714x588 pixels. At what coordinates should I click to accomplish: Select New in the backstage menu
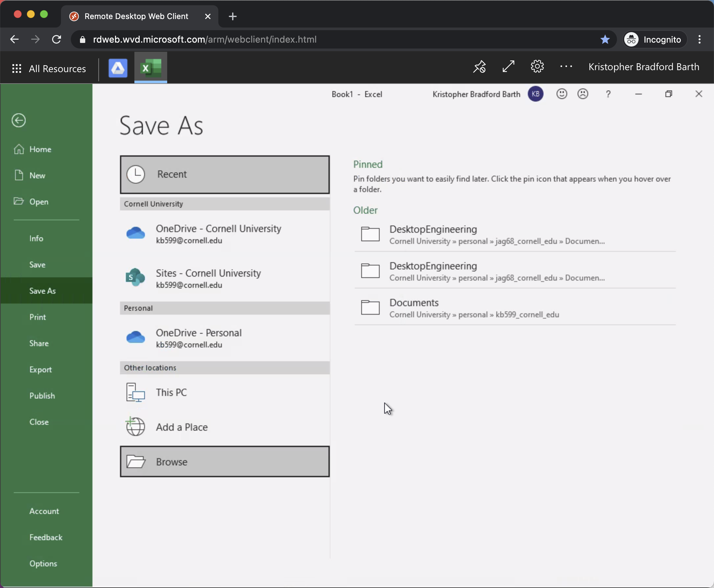47,175
